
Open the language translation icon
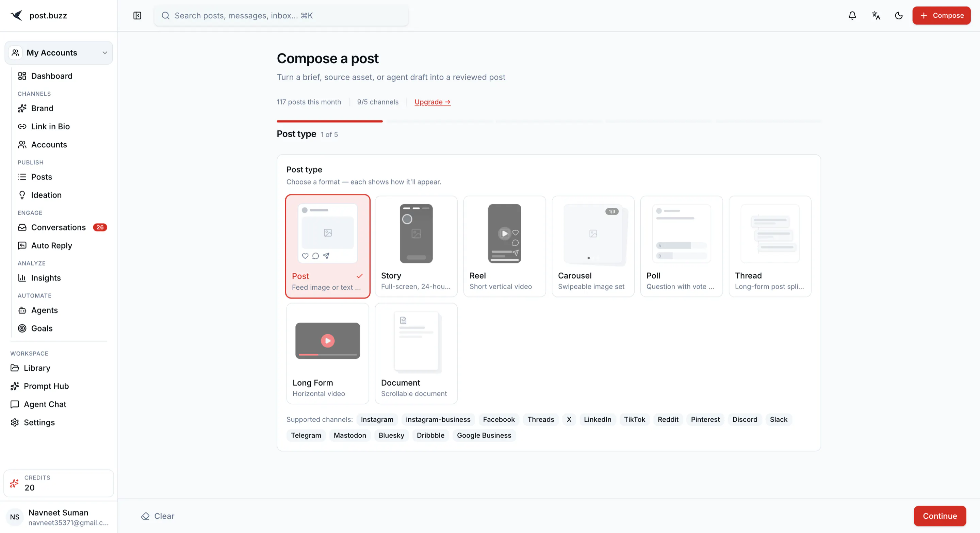tap(876, 16)
